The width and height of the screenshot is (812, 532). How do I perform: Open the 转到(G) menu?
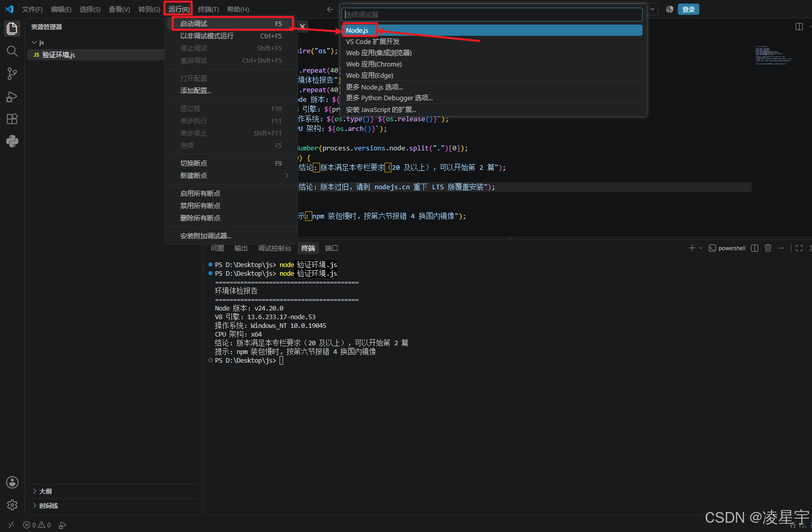tap(149, 9)
